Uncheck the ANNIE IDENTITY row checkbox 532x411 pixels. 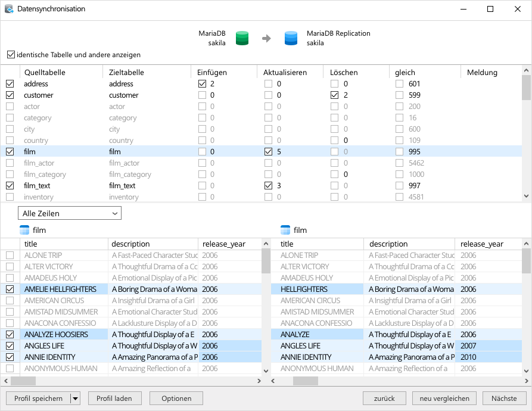click(10, 357)
